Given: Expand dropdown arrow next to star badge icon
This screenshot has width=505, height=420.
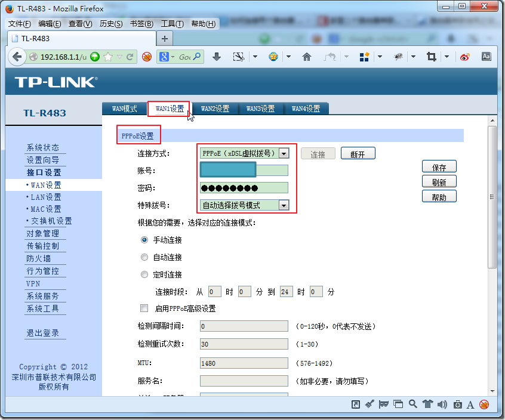Looking at the screenshot, I should point(288,57).
